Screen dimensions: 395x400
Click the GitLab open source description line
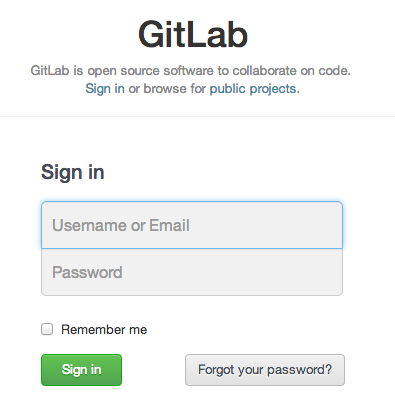pyautogui.click(x=191, y=71)
